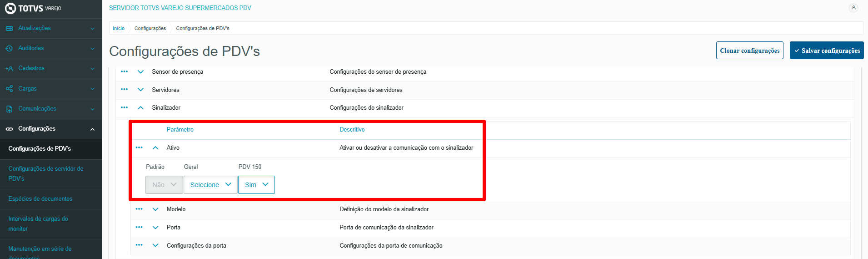Click the Clonar configurações button
The image size is (868, 259).
[749, 51]
